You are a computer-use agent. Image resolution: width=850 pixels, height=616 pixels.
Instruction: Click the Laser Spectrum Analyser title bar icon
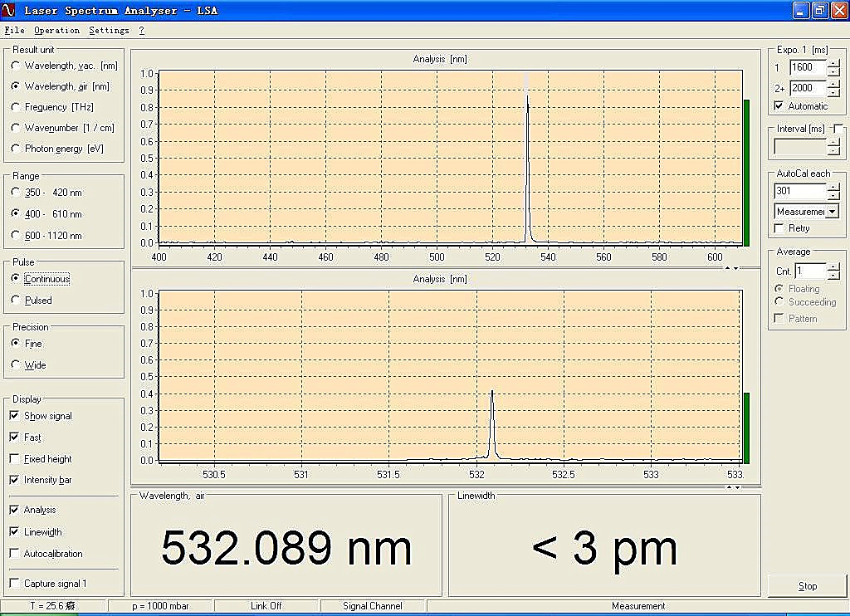tap(9, 10)
